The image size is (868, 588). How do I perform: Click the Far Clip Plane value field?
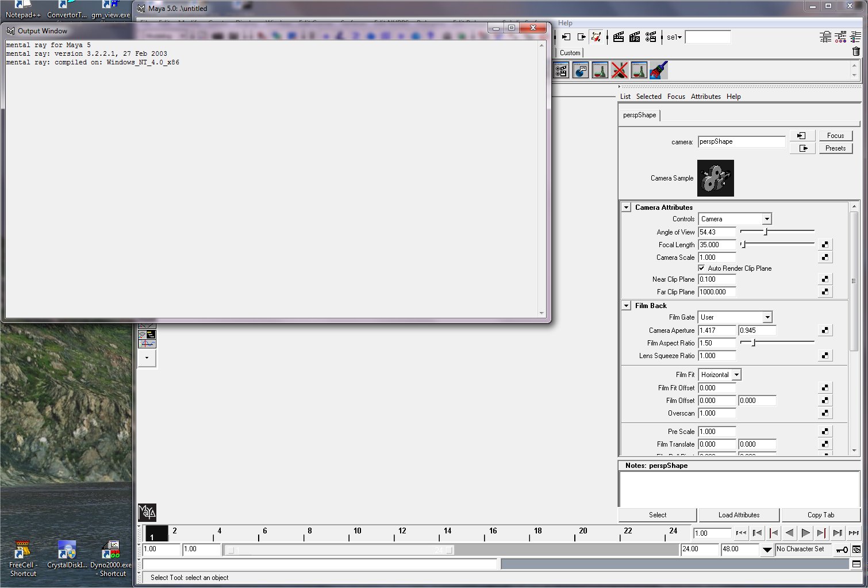[x=717, y=292]
